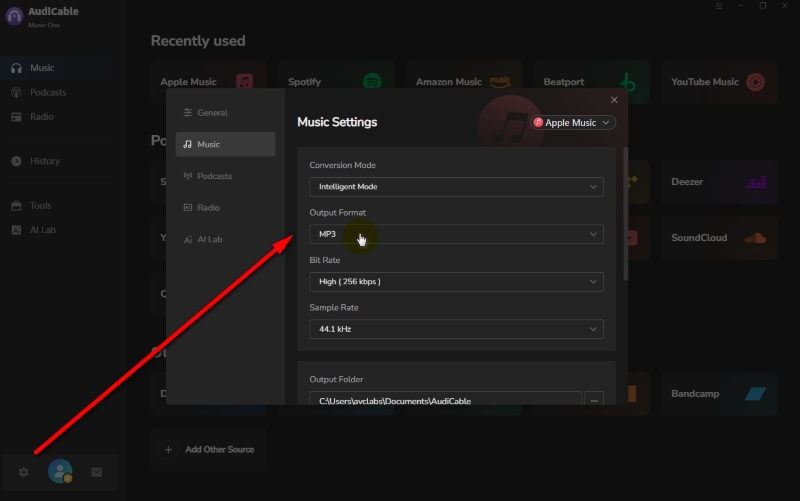The width and height of the screenshot is (800, 501).
Task: Click the settings dialog scrollbar
Action: tap(626, 213)
